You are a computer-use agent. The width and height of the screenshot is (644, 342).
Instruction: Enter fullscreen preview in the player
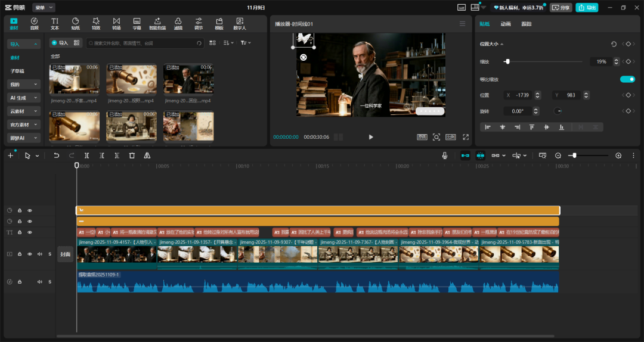(x=466, y=137)
